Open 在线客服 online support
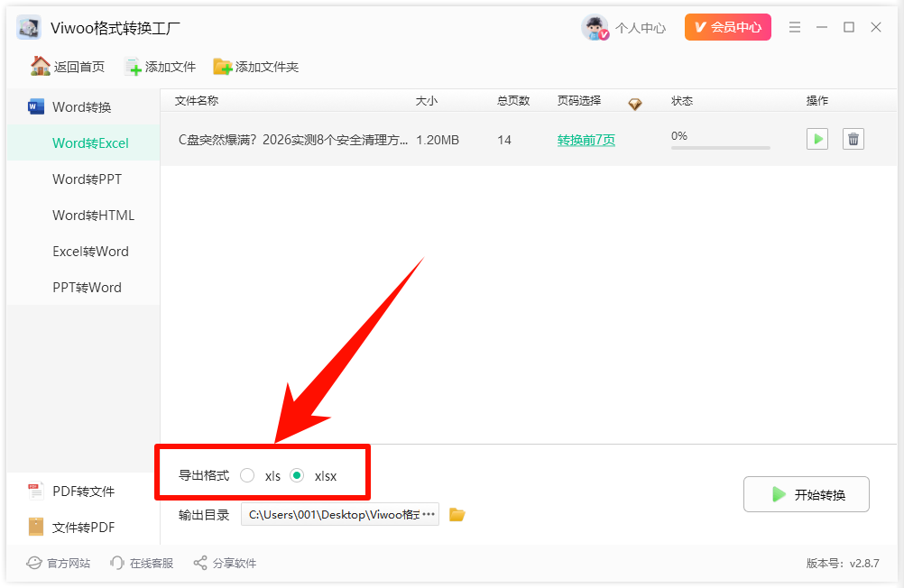 click(142, 564)
